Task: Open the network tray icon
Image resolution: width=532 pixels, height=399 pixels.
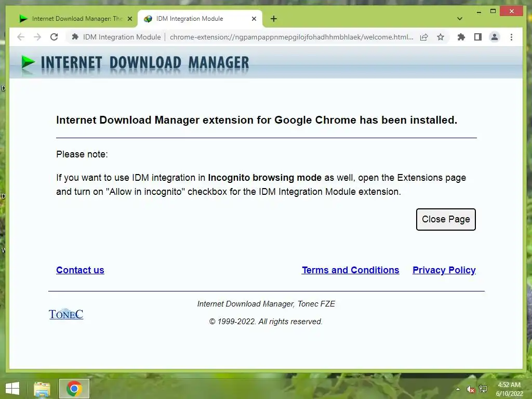Action: [483, 389]
